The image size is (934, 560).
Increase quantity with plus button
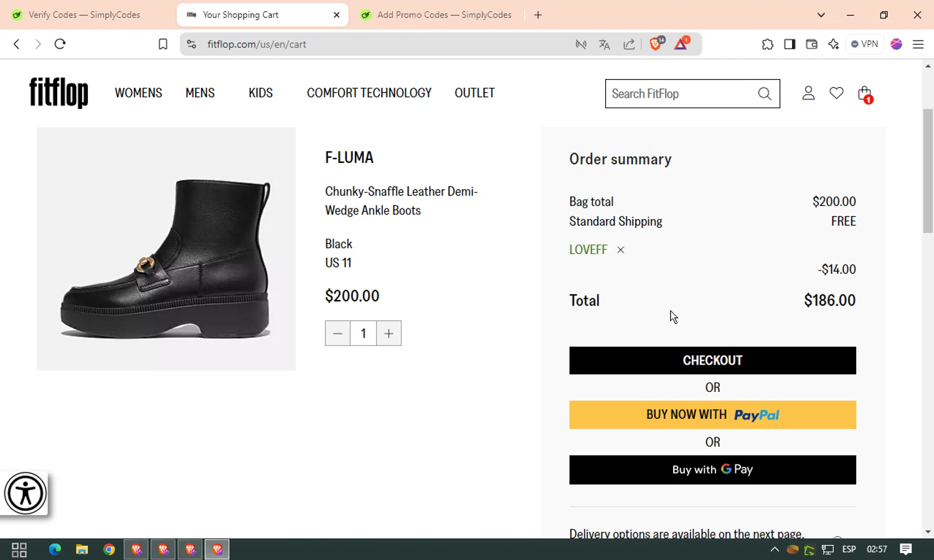[x=389, y=334]
